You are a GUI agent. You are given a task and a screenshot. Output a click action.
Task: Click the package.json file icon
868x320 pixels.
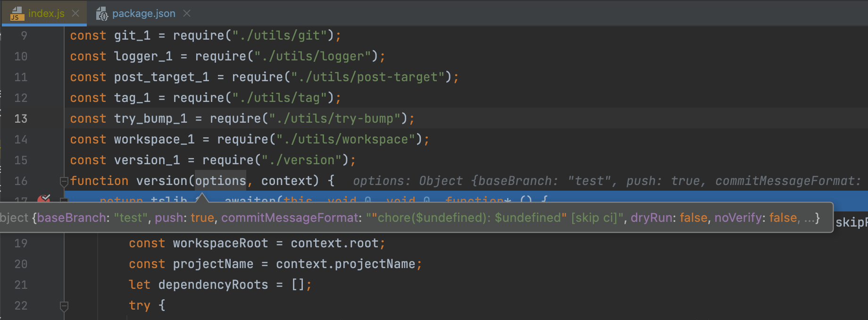click(x=102, y=14)
